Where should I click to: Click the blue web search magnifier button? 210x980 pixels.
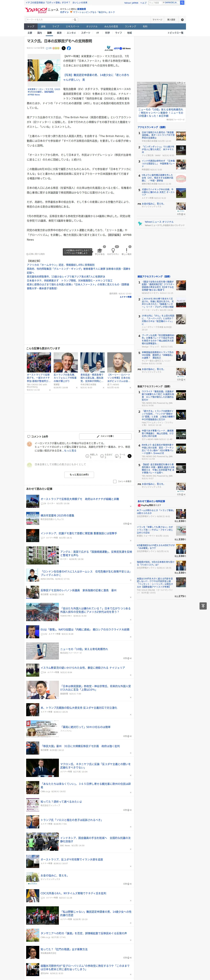point(182,3)
